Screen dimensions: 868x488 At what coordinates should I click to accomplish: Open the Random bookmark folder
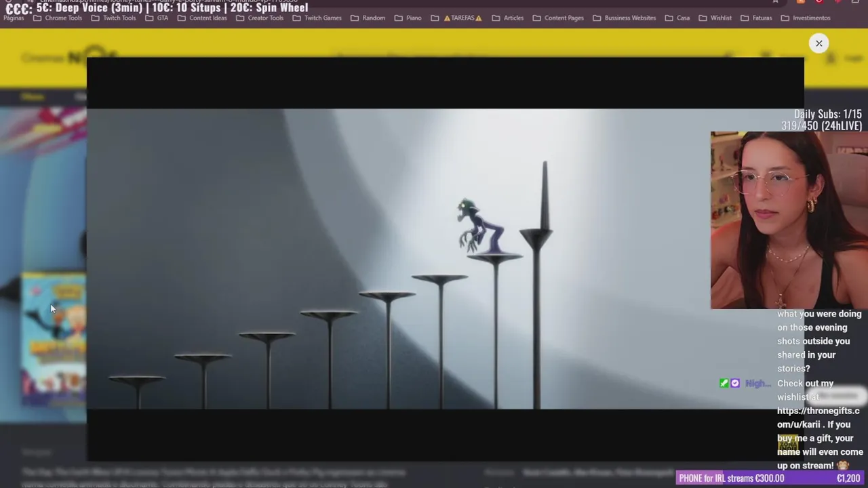coord(368,18)
